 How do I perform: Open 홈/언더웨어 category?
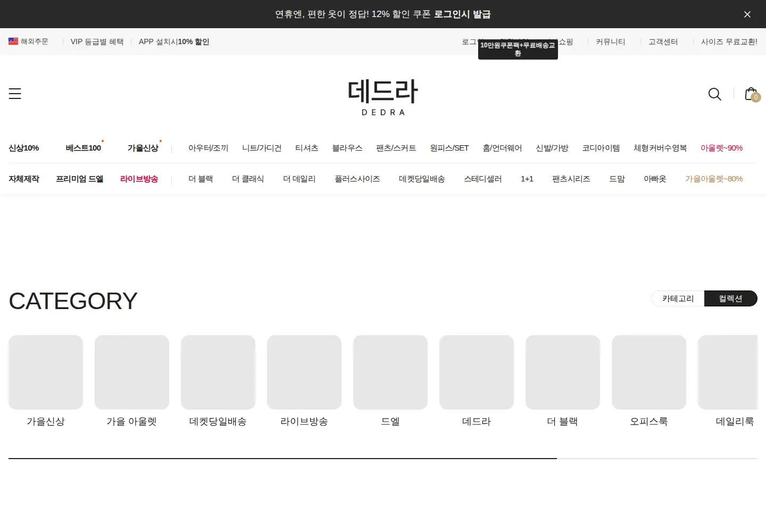502,148
